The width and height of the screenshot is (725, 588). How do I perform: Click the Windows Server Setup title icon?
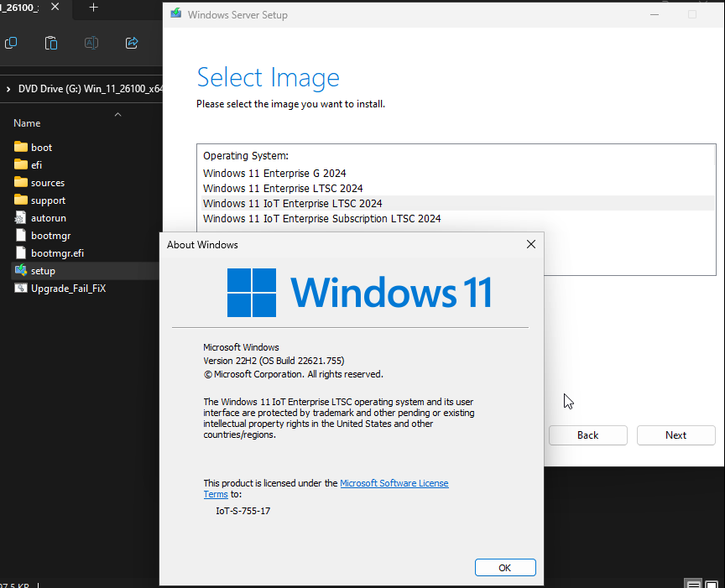175,14
